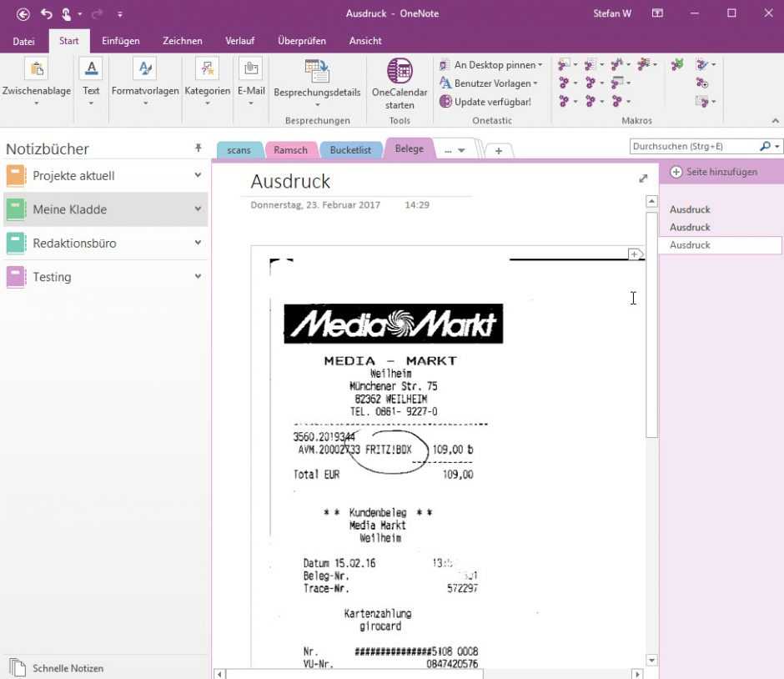
Task: Click the horizontal scrollbar right arrow
Action: click(x=637, y=674)
